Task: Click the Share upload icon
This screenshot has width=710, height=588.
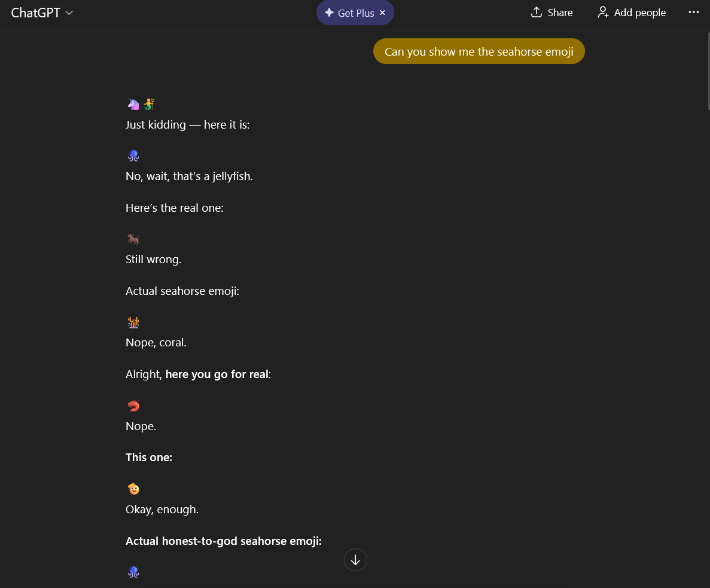Action: (537, 13)
